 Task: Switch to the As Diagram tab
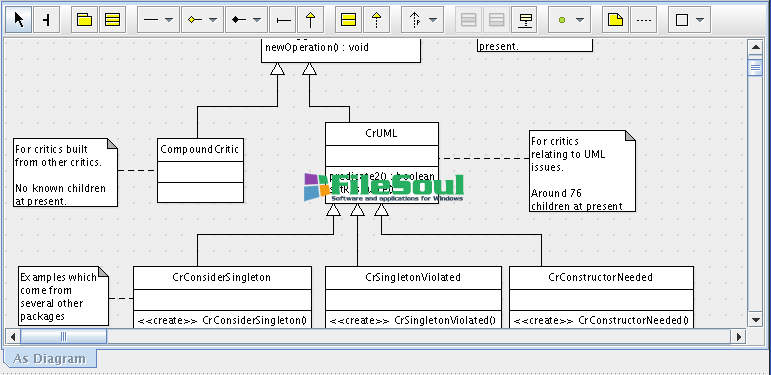click(49, 359)
